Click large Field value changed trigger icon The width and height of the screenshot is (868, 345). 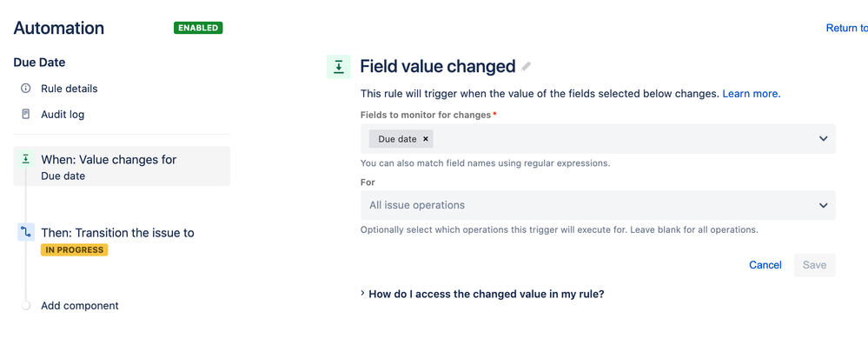339,67
